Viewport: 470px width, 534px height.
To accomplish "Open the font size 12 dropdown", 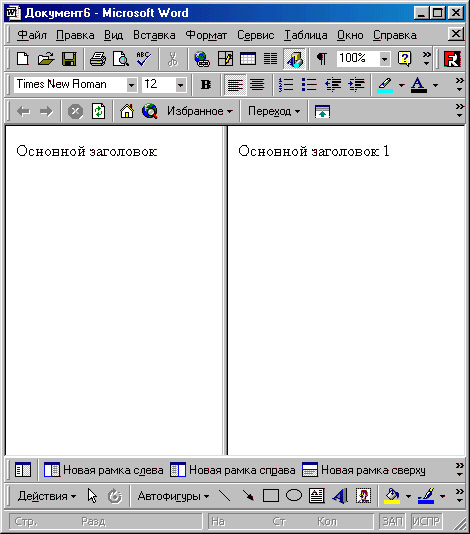I will point(180,85).
